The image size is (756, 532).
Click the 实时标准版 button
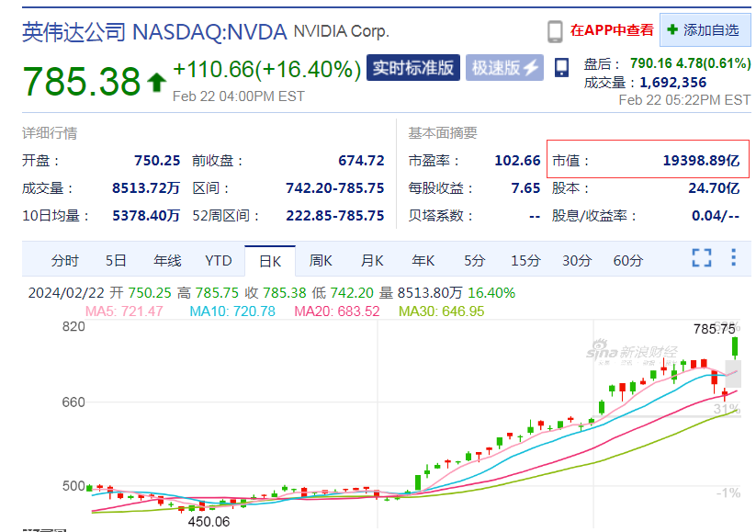point(412,67)
